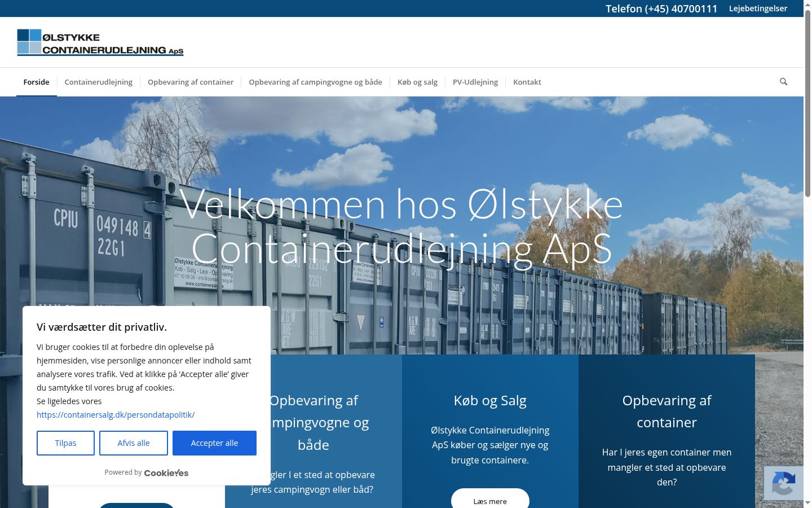Click the Køb og Salg heading
The width and height of the screenshot is (812, 508).
[x=490, y=400]
